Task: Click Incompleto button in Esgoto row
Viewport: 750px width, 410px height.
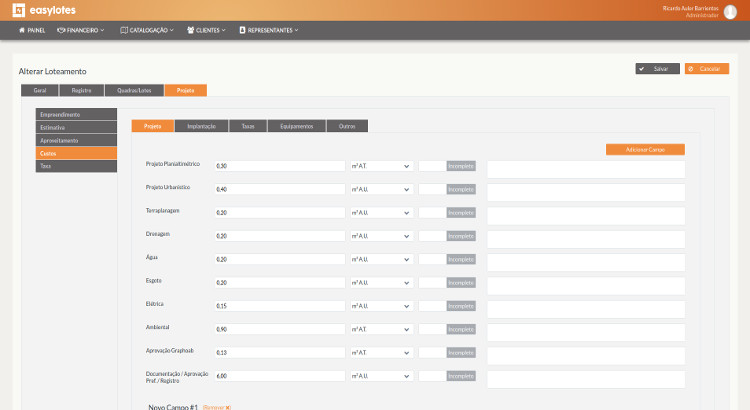Action: click(461, 283)
